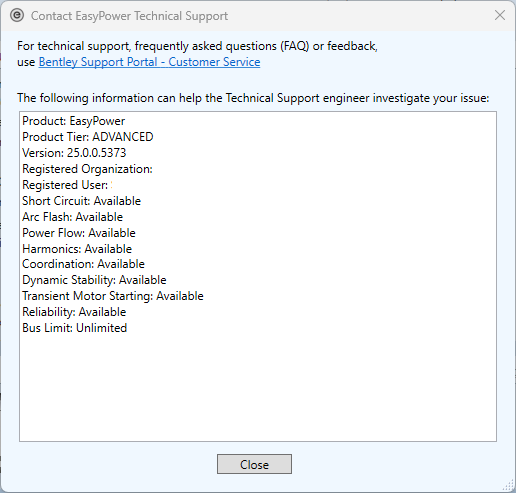Click the Power Flow: Available line

click(x=79, y=233)
